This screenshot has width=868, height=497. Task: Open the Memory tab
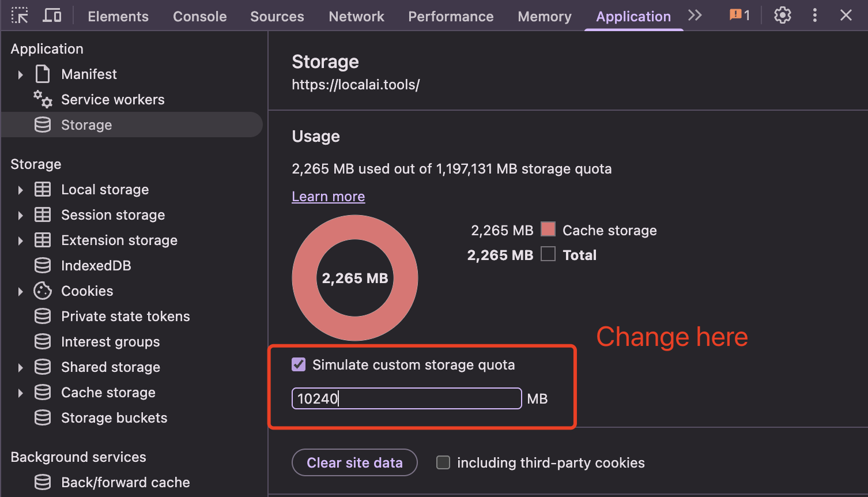[544, 16]
